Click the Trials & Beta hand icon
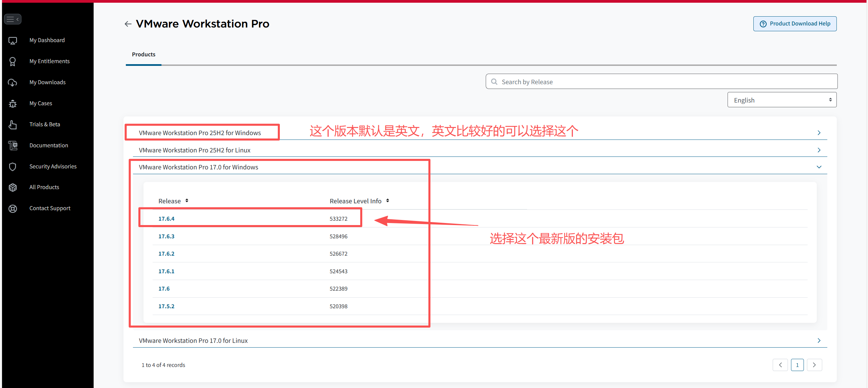 click(13, 125)
